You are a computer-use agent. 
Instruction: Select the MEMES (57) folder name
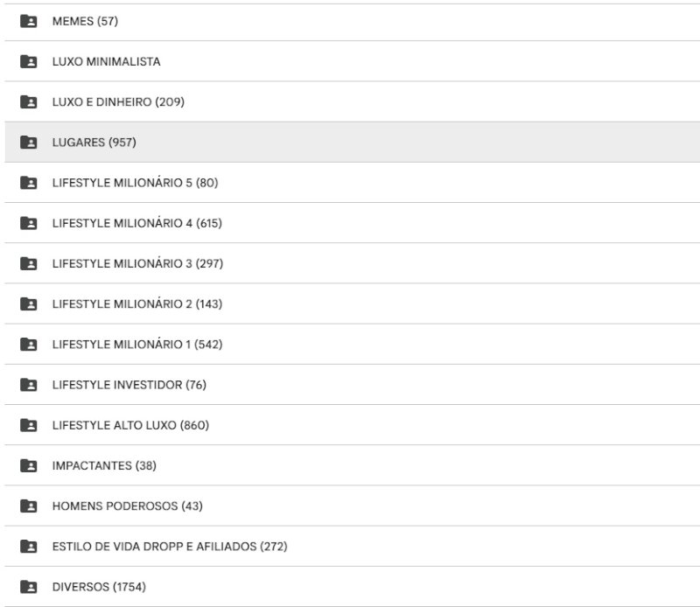coord(85,21)
